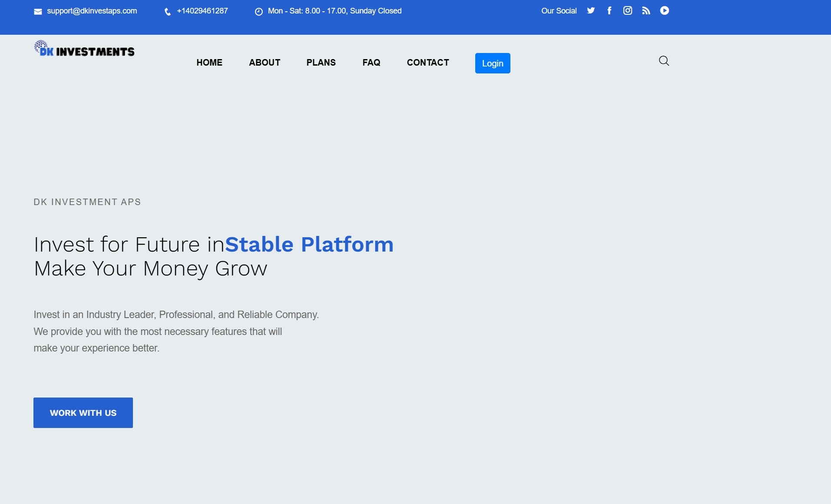Click the envelope email icon
Viewport: 831px width, 504px height.
(38, 12)
